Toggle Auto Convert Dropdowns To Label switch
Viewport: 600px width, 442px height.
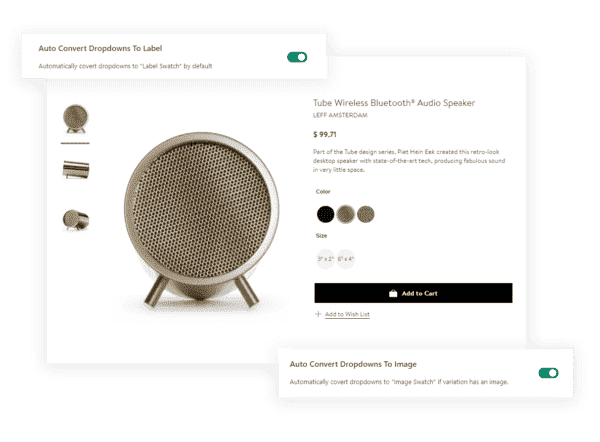coord(297,57)
